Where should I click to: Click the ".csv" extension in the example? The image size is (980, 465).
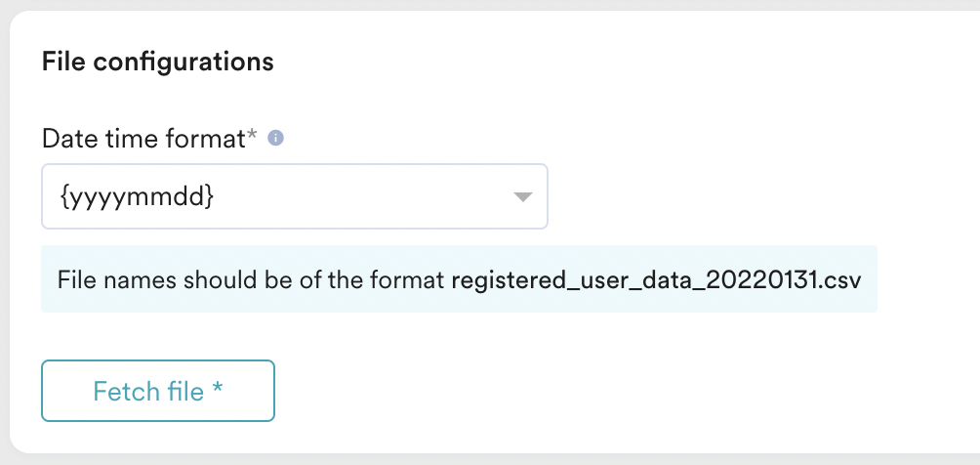click(837, 279)
